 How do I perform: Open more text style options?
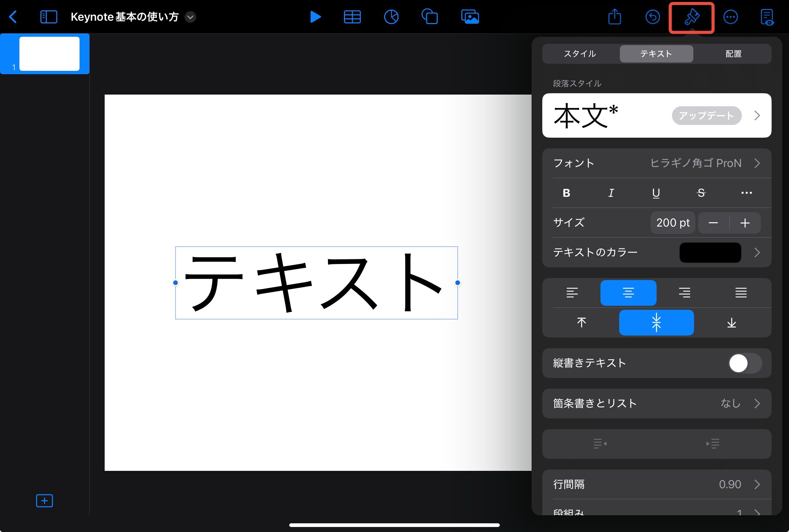[747, 193]
